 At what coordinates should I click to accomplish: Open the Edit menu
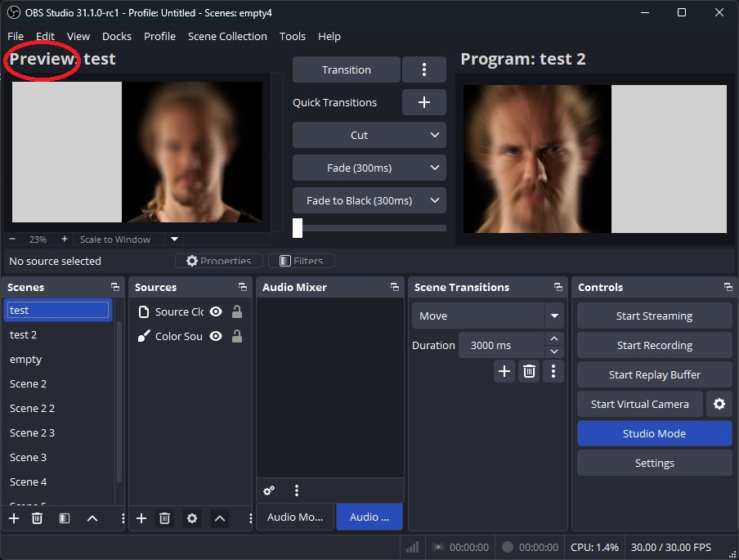click(x=45, y=36)
